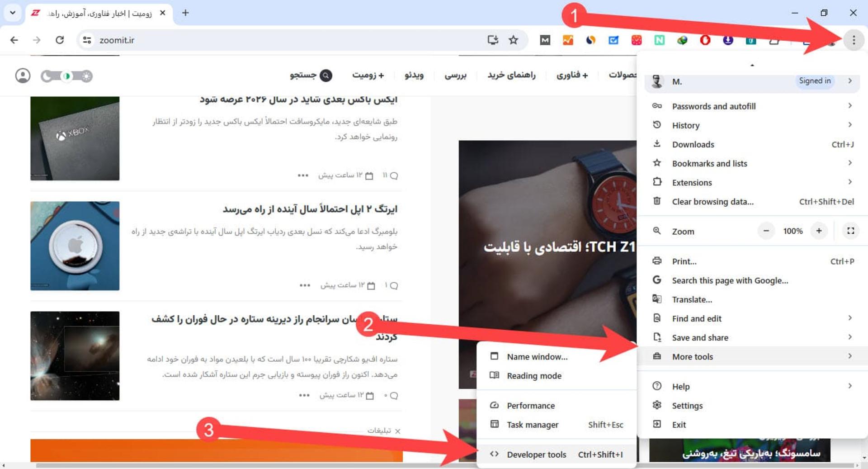Open the Xbox article thumbnail
Screen dimensions: 868x469
(75, 138)
